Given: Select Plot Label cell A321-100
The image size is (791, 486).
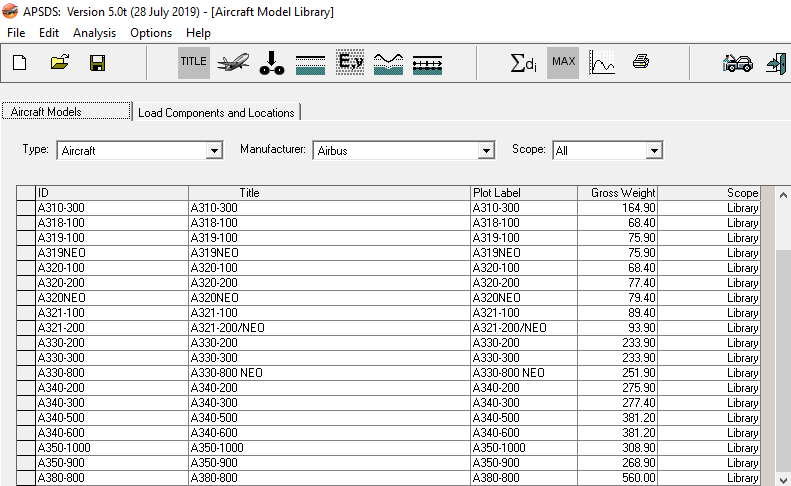Looking at the screenshot, I should (524, 313).
